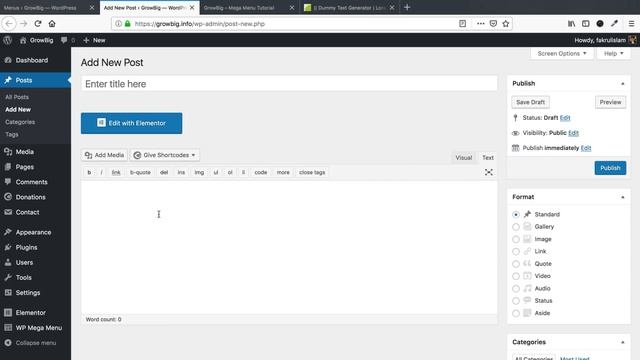
Task: Edit the Visibility setting link
Action: pyautogui.click(x=573, y=133)
